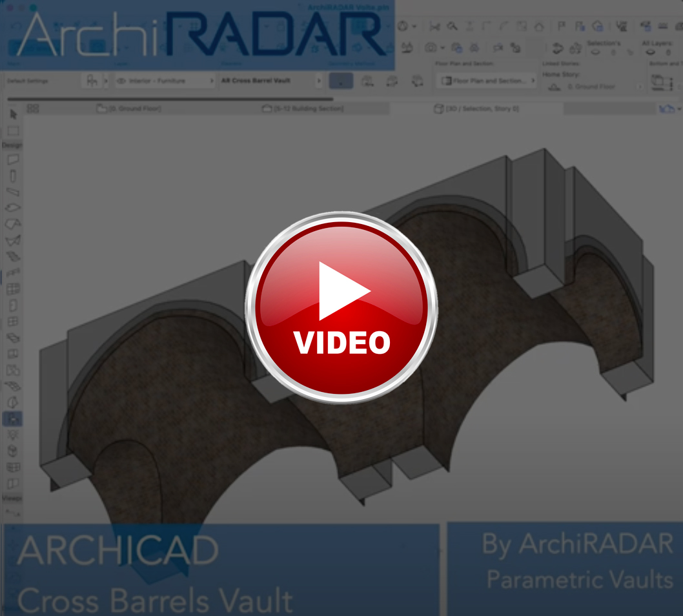Open the tab overview grid icon
The width and height of the screenshot is (683, 616).
coord(33,108)
